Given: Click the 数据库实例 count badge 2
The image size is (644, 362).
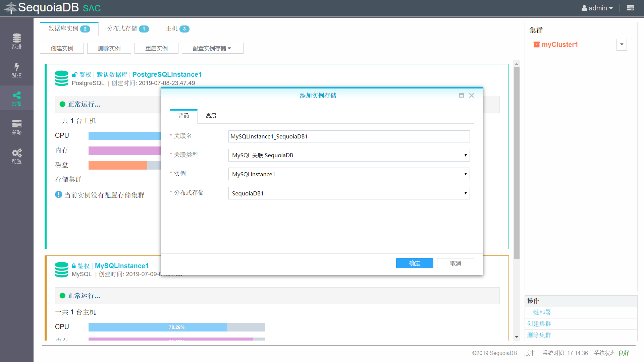Looking at the screenshot, I should (x=85, y=29).
